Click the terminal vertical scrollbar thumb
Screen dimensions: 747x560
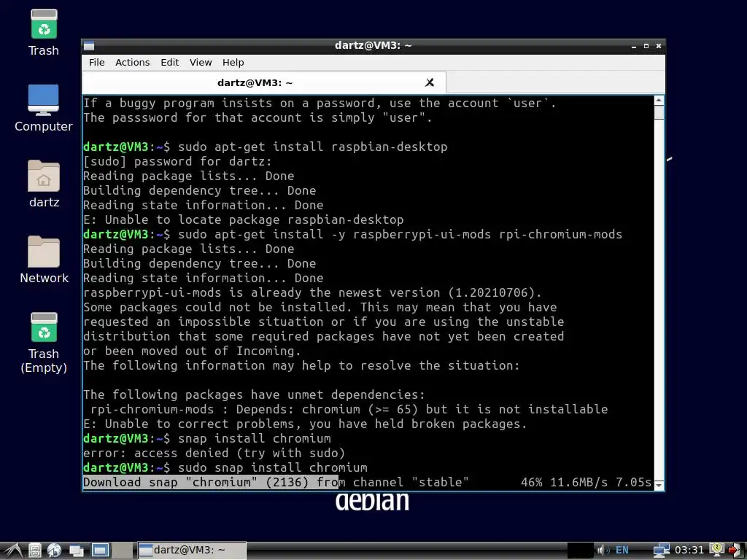(x=659, y=112)
